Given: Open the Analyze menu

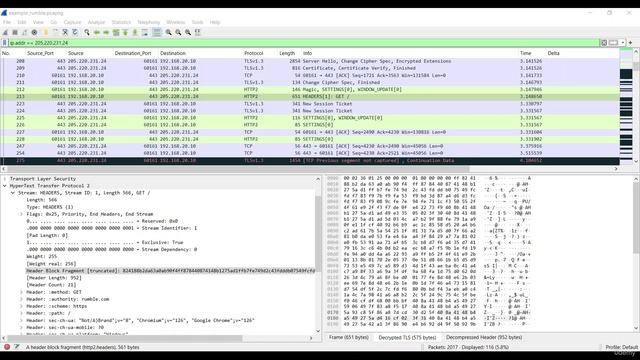Looking at the screenshot, I should click(x=96, y=22).
